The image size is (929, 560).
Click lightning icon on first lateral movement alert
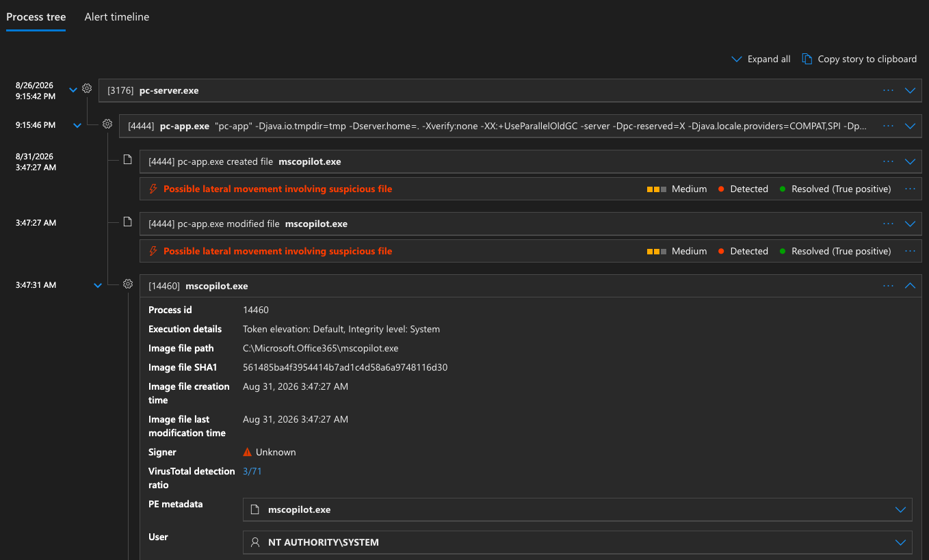point(153,189)
